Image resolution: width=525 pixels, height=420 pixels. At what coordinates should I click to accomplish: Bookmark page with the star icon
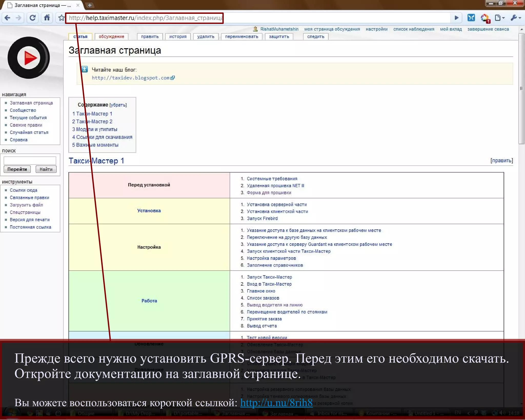coord(61,18)
